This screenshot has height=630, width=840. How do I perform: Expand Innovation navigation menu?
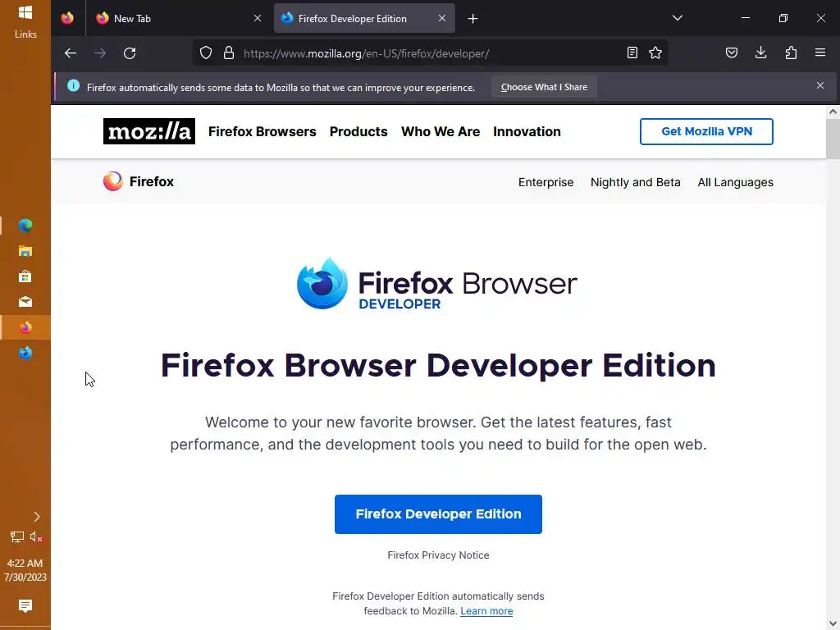point(527,132)
